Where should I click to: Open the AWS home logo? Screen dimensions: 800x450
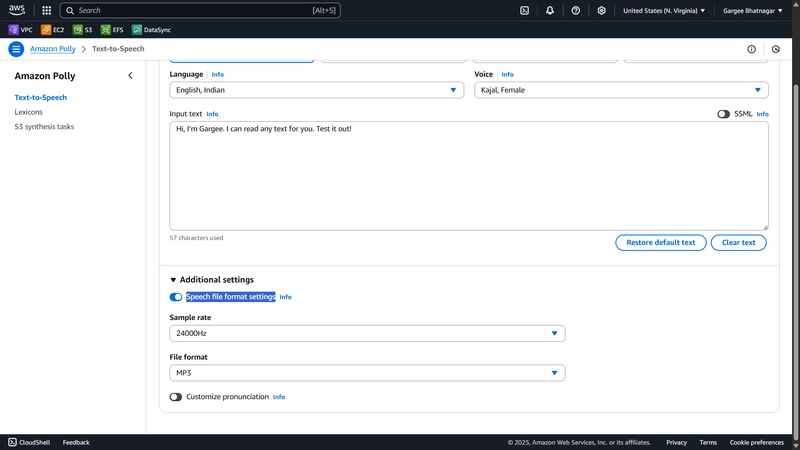[x=17, y=10]
